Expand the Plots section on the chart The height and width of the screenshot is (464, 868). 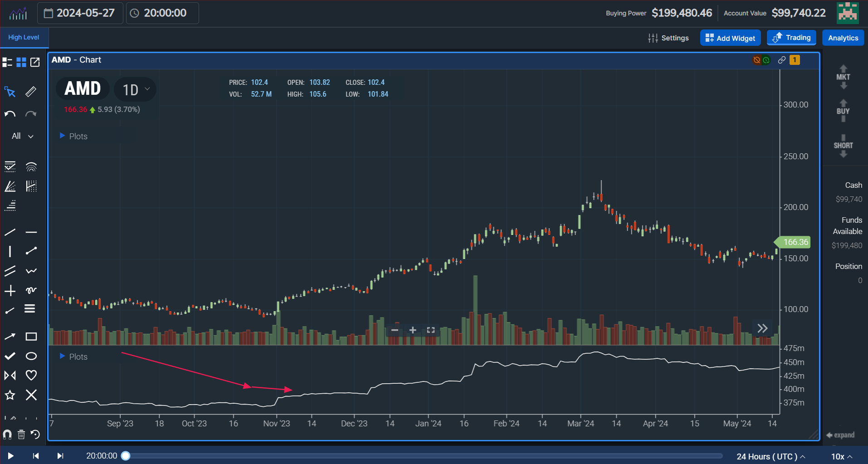(73, 136)
